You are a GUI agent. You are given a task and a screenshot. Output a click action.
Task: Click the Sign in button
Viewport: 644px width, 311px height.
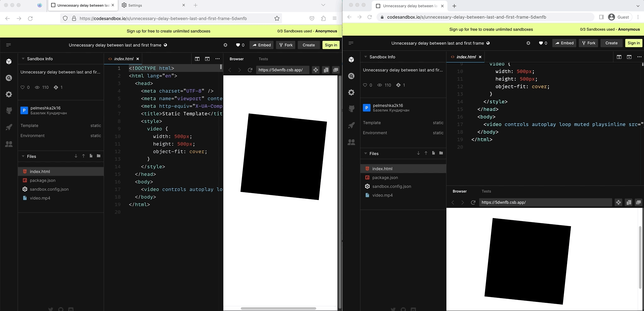(331, 45)
